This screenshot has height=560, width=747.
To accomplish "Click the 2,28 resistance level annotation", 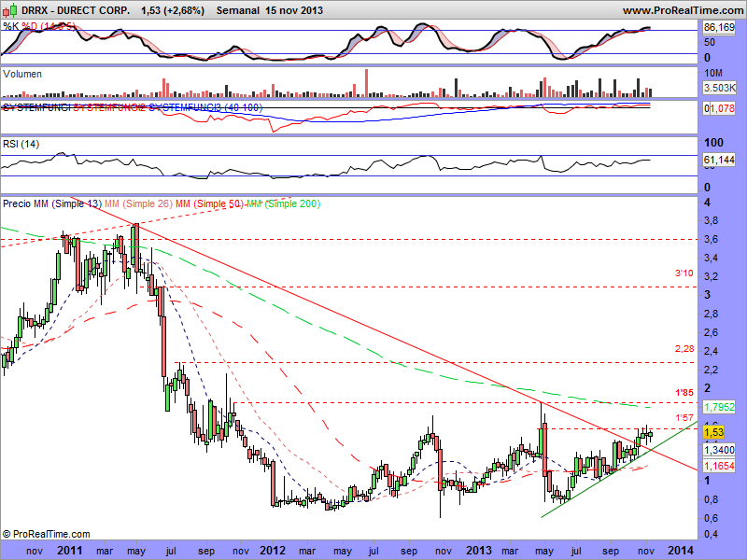I will coord(684,349).
